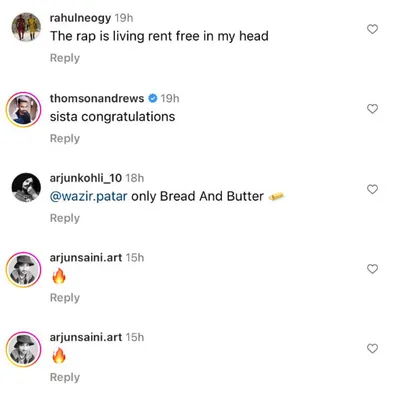The height and width of the screenshot is (398, 397).
Task: View rahulneogy's profile picture
Action: 26,27
